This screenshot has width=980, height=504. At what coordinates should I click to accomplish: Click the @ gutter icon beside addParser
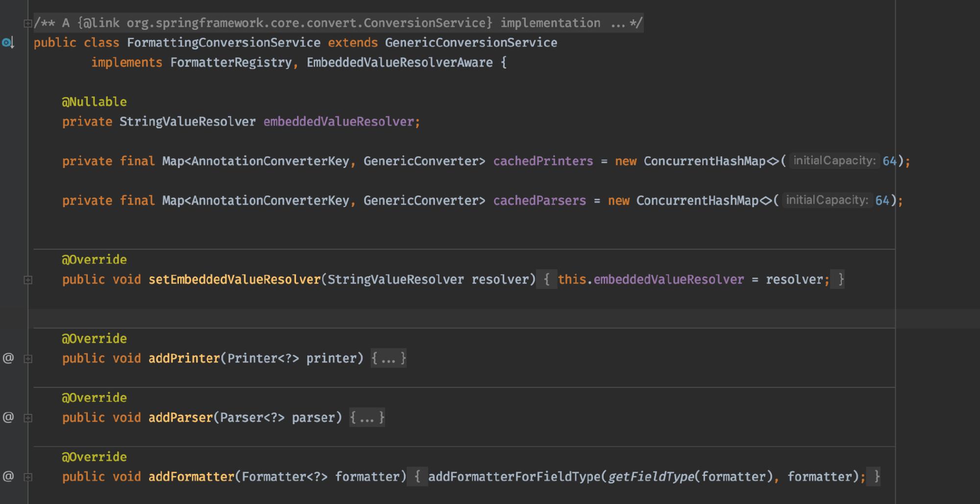tap(8, 418)
